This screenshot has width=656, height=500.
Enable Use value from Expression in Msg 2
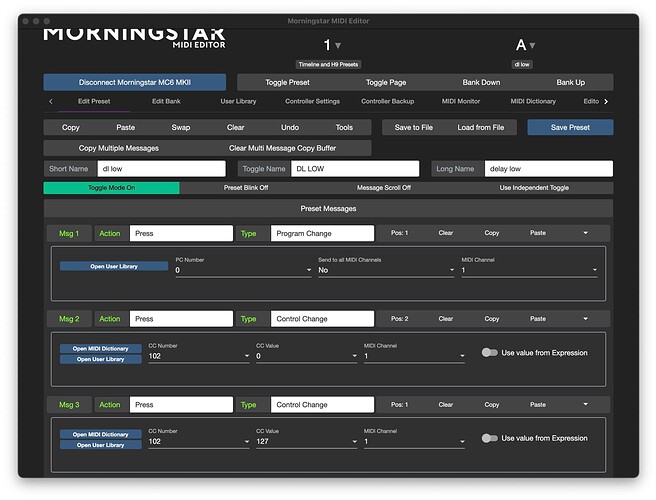pyautogui.click(x=489, y=353)
